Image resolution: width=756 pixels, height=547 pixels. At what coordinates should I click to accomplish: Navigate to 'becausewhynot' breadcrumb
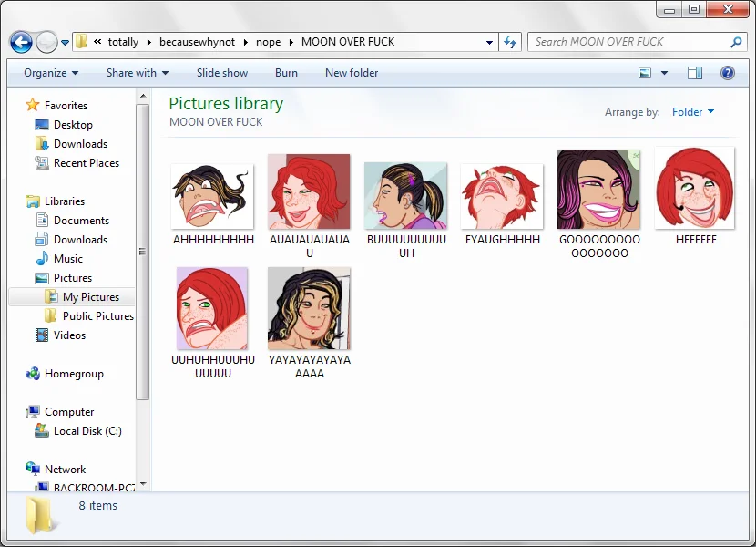(x=197, y=42)
